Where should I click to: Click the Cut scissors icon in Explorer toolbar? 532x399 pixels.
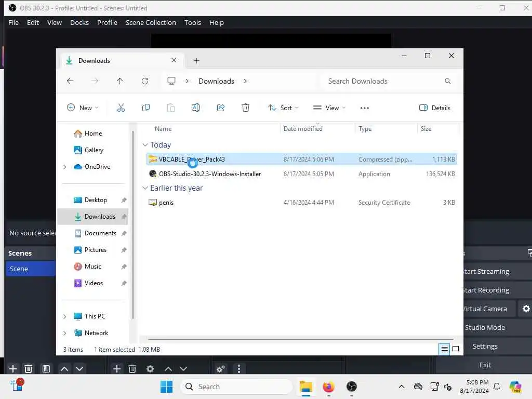[x=121, y=108]
